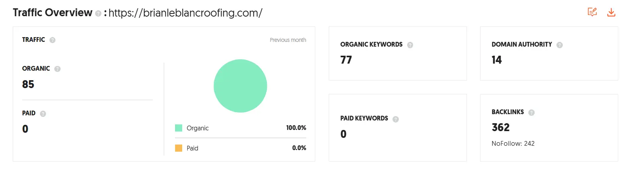The height and width of the screenshot is (173, 644).
Task: Click the TRAFFIC help question icon
Action: [52, 40]
